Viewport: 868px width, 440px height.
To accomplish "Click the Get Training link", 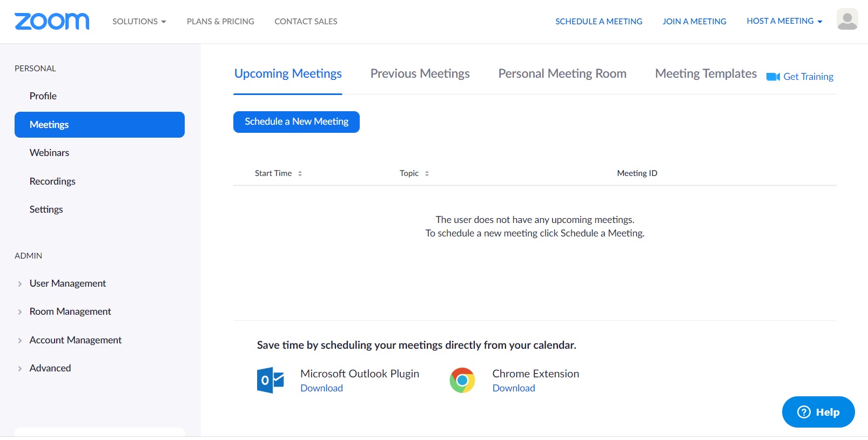I will pos(808,77).
